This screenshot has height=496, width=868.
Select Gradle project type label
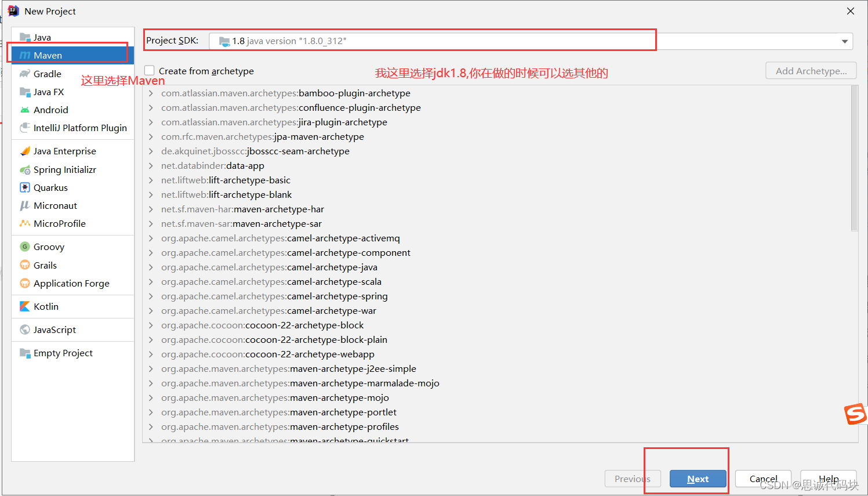tap(48, 74)
